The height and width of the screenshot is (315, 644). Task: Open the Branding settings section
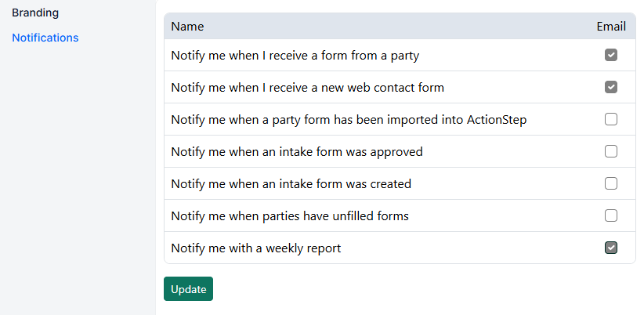coord(35,13)
